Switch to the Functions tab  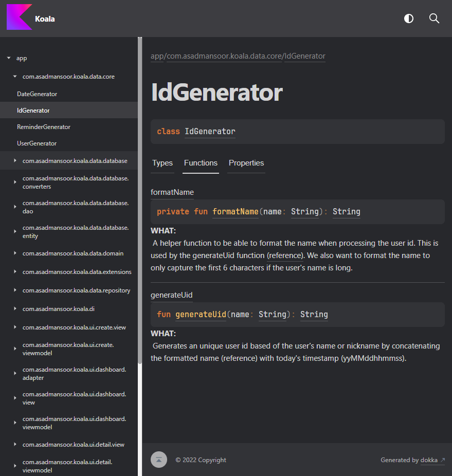click(201, 163)
